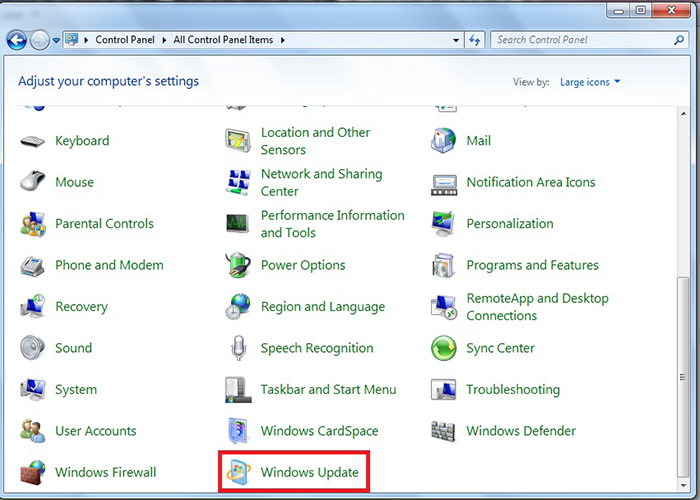Click the vertical scrollbar of the items list
The image size is (700, 500).
[x=691, y=300]
